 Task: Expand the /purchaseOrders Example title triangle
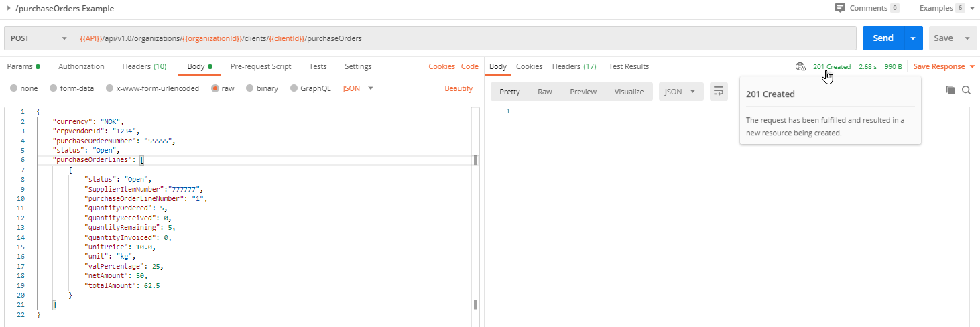point(8,9)
